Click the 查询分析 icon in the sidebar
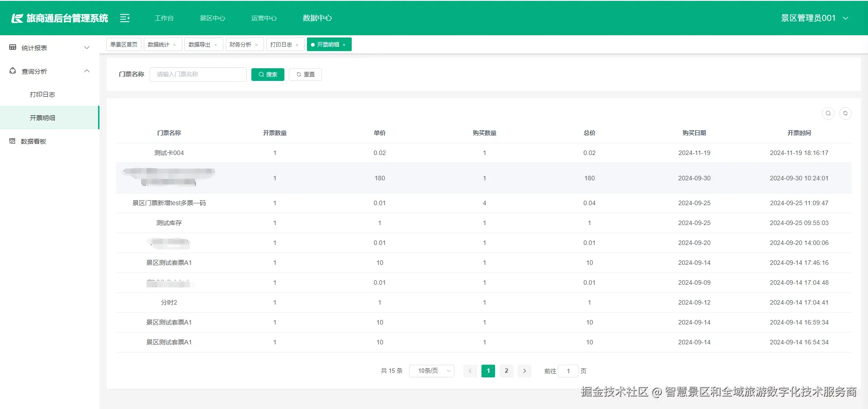 (x=12, y=71)
